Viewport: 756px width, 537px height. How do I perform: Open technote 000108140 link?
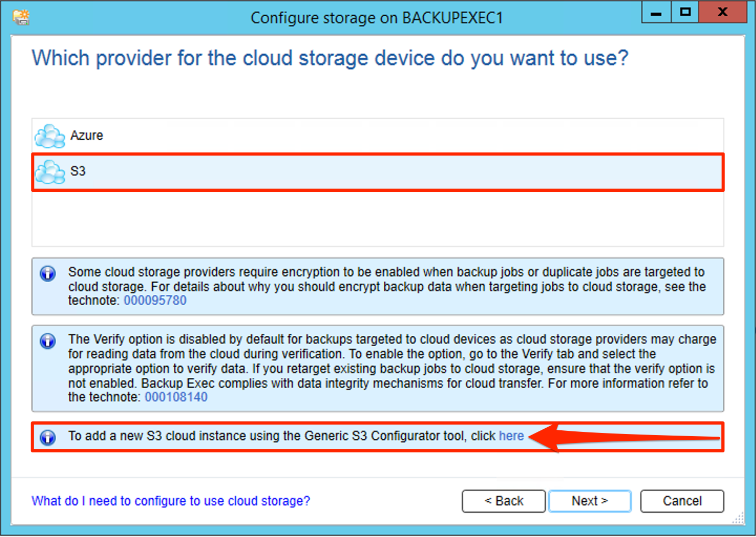176,397
